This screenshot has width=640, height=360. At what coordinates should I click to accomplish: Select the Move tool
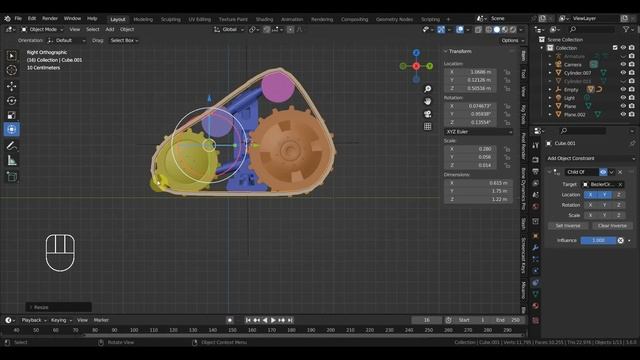pyautogui.click(x=11, y=86)
